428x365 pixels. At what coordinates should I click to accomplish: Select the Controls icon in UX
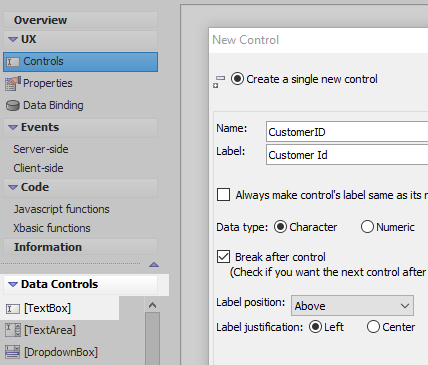(13, 62)
